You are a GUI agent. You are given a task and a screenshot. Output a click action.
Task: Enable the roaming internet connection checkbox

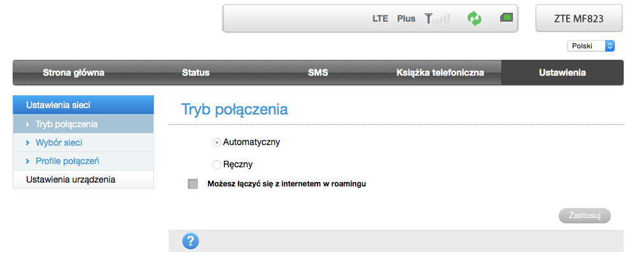point(193,184)
